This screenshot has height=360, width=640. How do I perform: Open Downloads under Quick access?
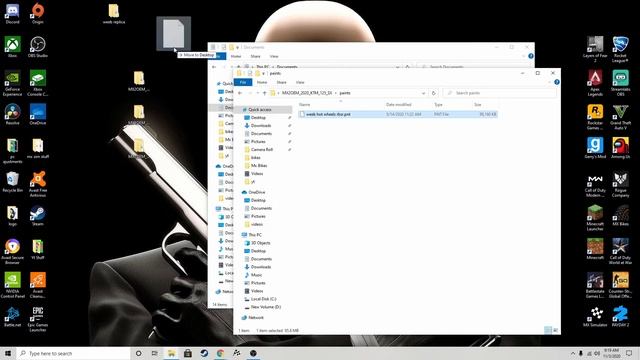pos(261,126)
